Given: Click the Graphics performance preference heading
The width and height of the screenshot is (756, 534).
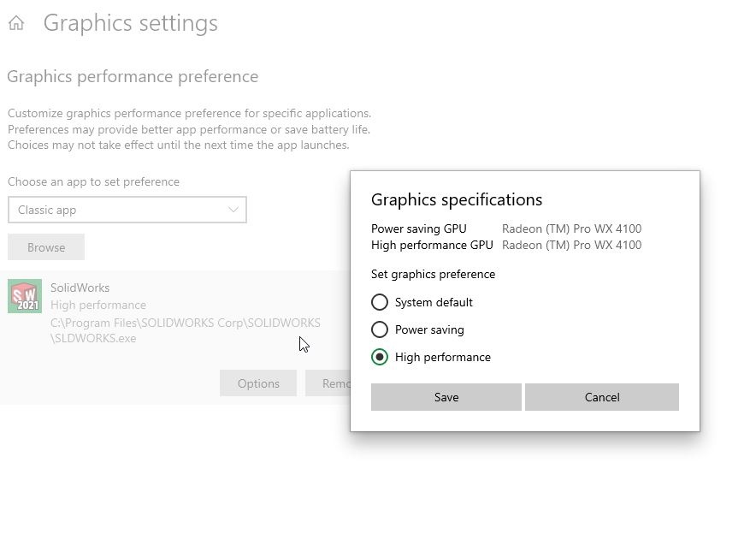Looking at the screenshot, I should 133,77.
